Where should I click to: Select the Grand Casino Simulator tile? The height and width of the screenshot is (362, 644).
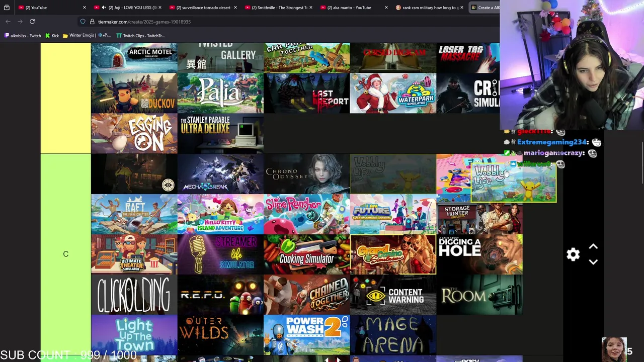coord(393,254)
